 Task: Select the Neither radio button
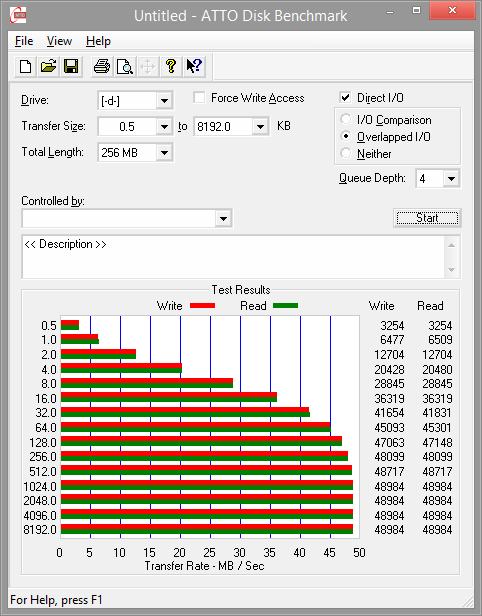coord(346,153)
